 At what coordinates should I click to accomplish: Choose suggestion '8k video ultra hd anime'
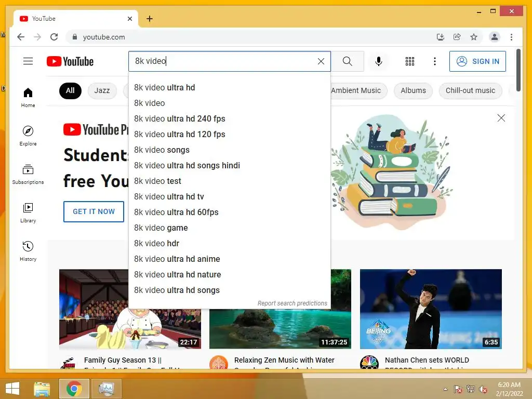coord(230,259)
